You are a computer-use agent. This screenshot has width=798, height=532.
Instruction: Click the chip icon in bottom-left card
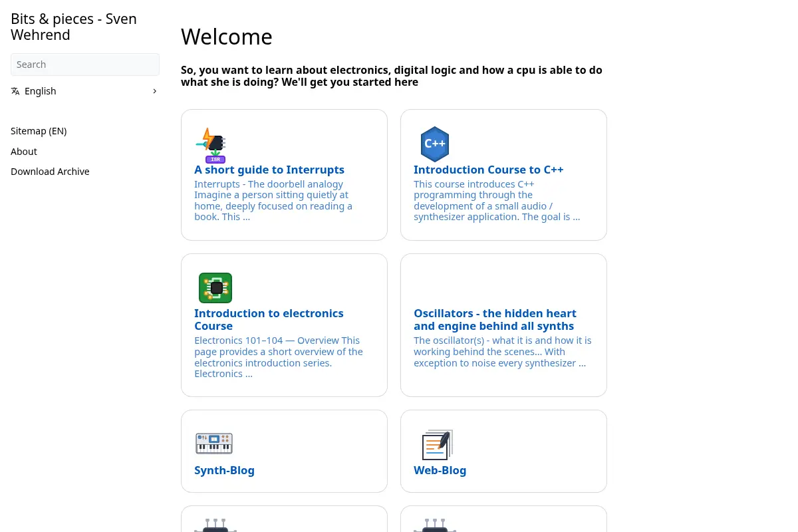click(215, 525)
